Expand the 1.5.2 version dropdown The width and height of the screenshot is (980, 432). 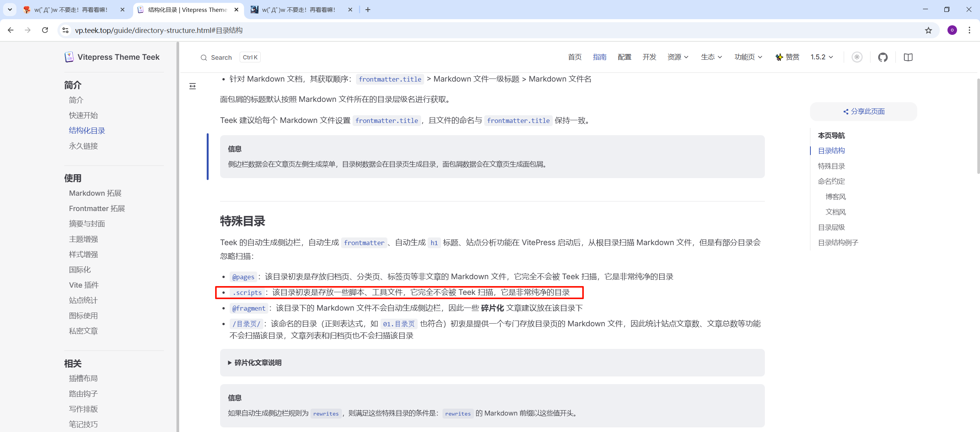click(x=822, y=57)
